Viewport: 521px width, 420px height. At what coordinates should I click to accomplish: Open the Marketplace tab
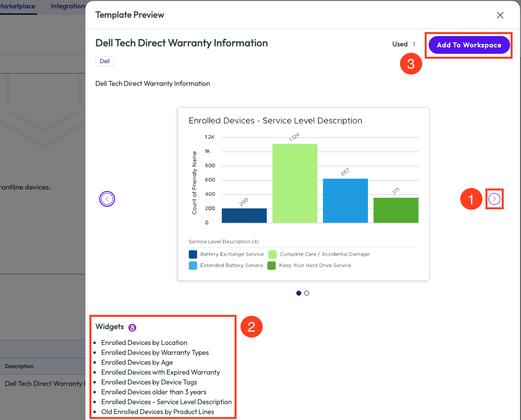(17, 6)
